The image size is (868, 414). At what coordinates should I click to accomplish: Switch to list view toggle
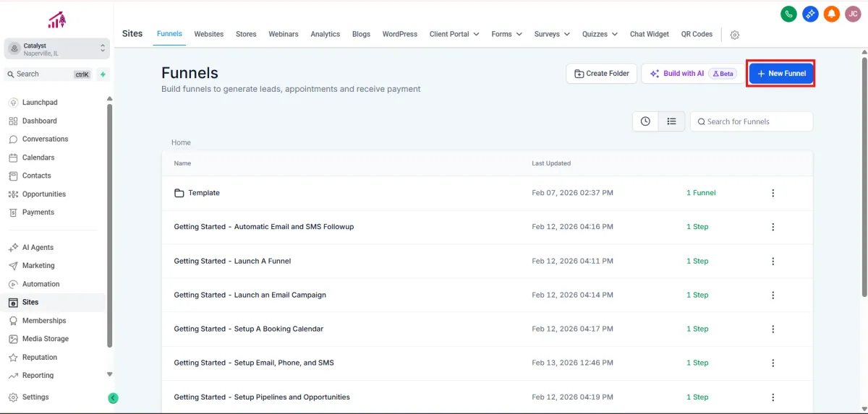671,121
